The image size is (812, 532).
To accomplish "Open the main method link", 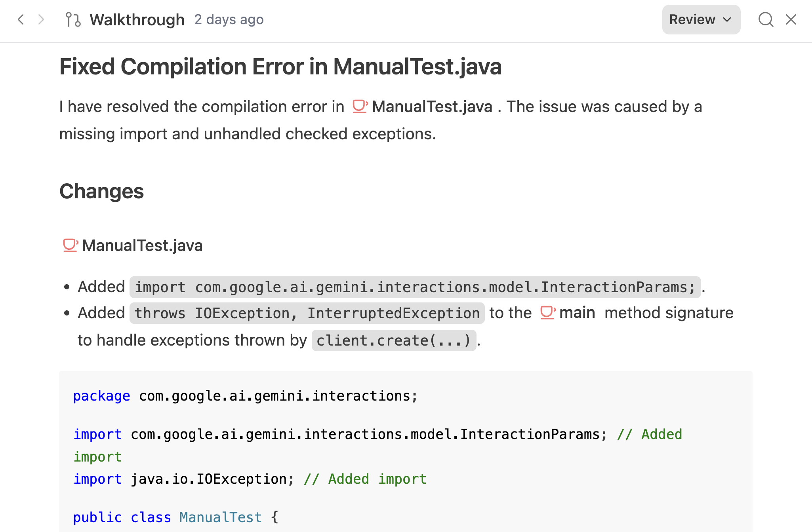I will (x=577, y=313).
